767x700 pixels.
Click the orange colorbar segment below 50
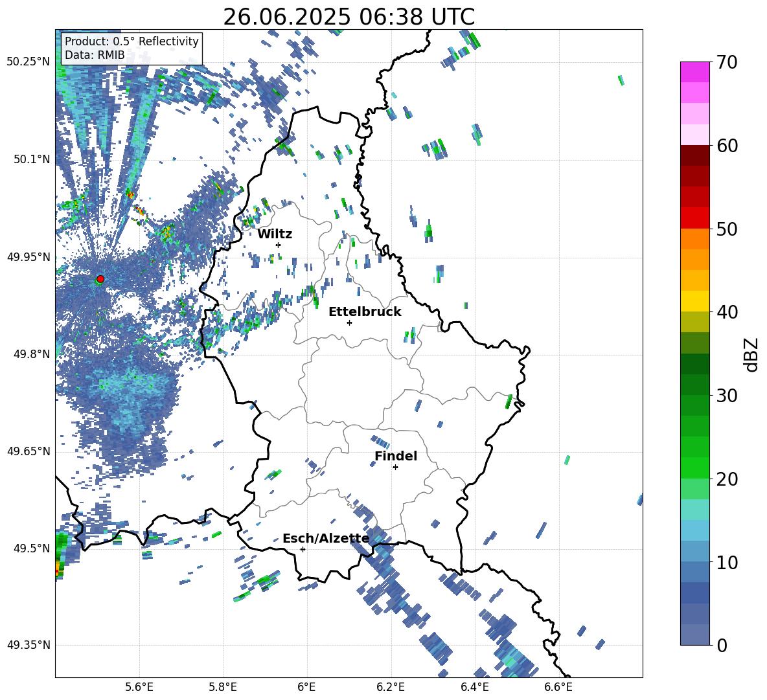[x=694, y=239]
